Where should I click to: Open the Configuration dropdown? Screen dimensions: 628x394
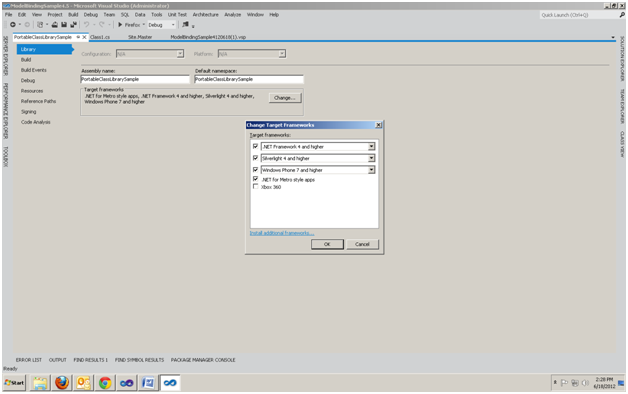tap(180, 54)
